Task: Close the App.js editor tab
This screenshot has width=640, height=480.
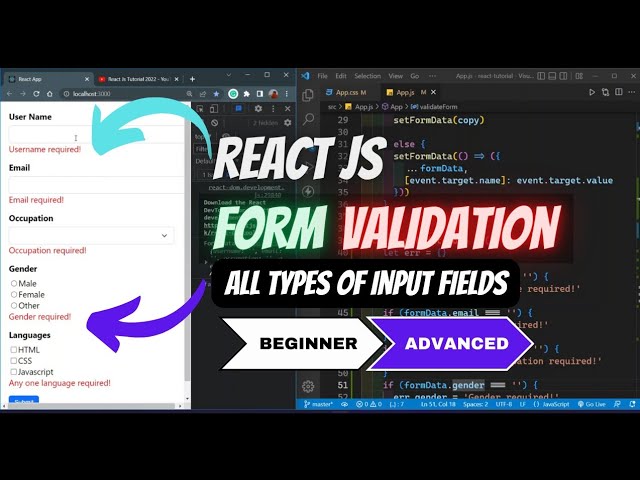Action: tap(433, 92)
